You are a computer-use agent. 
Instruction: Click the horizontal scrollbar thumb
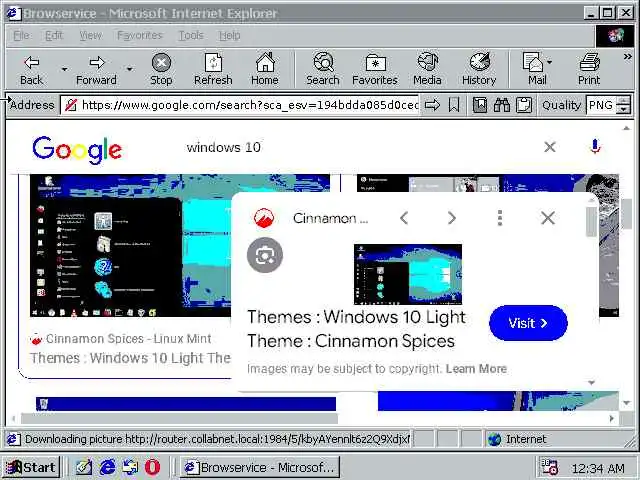coord(179,418)
